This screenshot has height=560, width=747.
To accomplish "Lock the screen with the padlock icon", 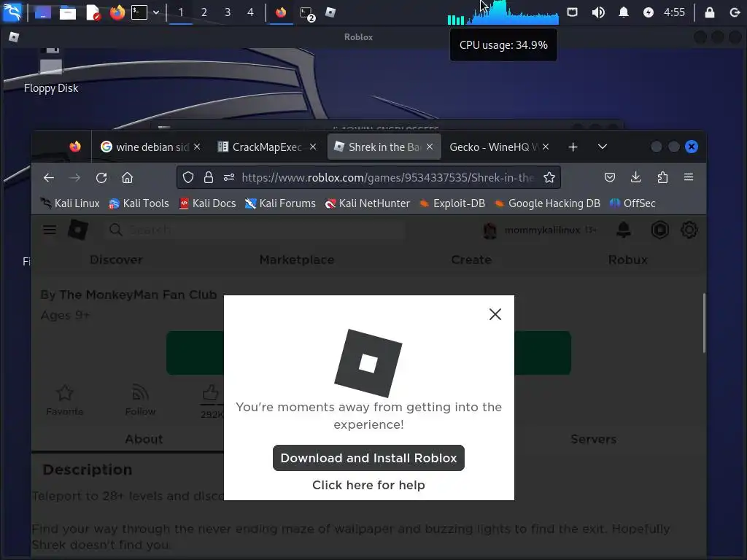I will tap(709, 12).
